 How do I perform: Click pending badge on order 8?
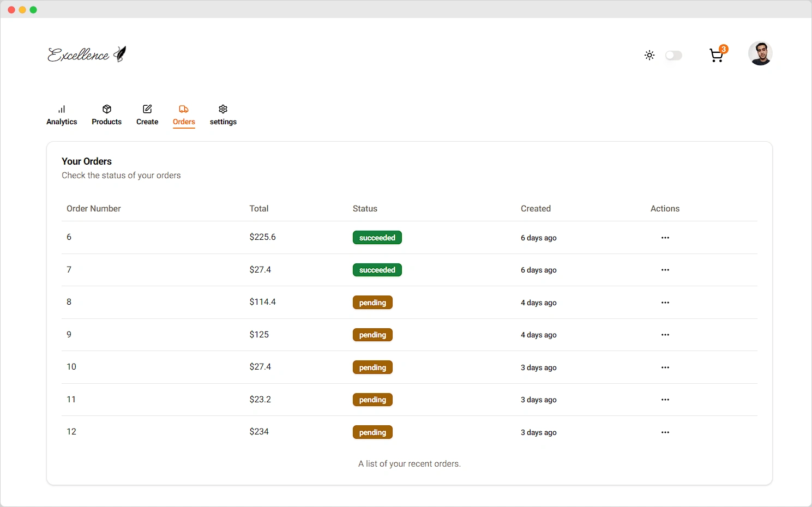pos(372,303)
